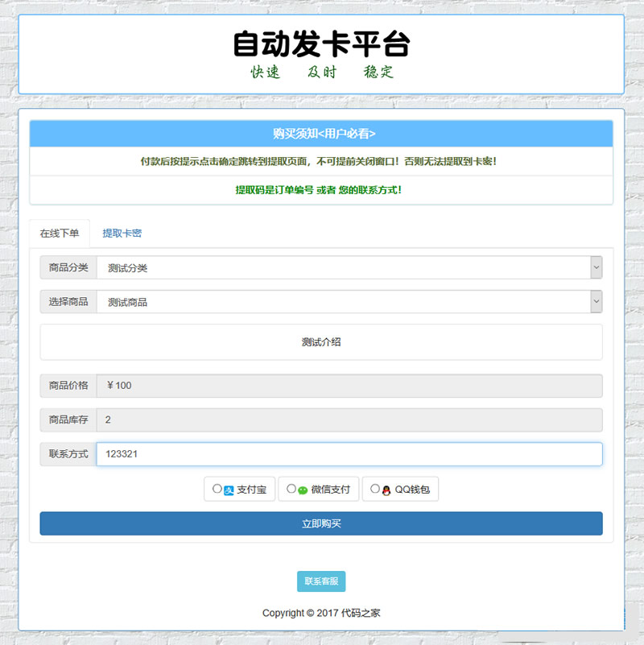The height and width of the screenshot is (645, 644).
Task: Select the WeChat Pay radio button
Action: pos(291,488)
